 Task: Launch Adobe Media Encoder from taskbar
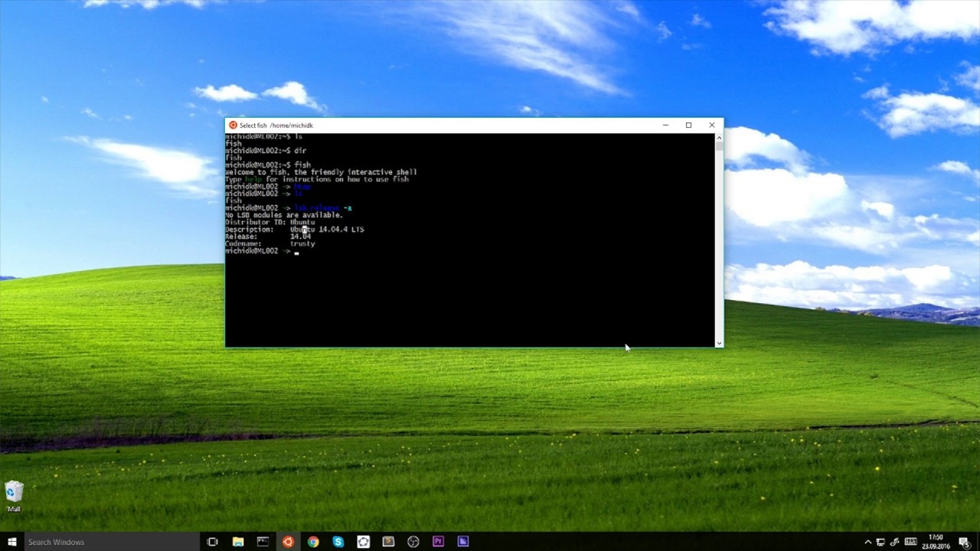[463, 542]
